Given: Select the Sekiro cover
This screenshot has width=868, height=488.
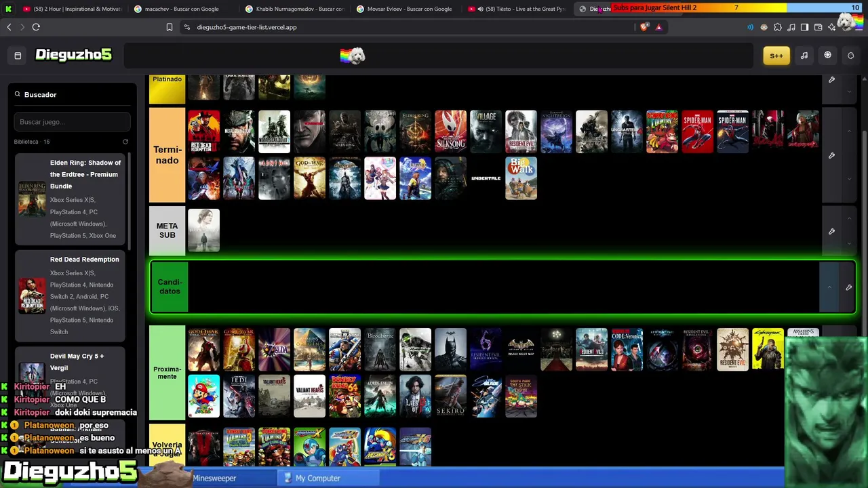Looking at the screenshot, I should (x=450, y=396).
